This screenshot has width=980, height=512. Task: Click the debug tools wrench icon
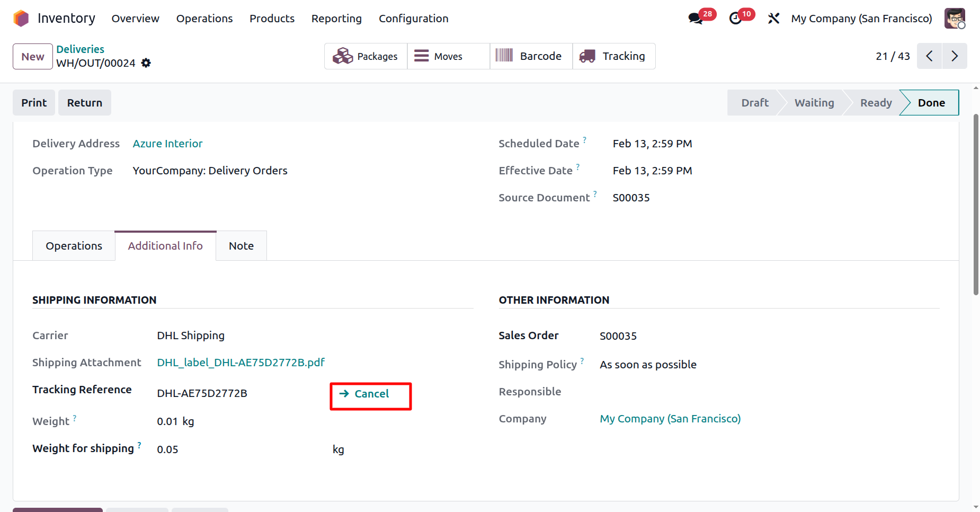773,19
